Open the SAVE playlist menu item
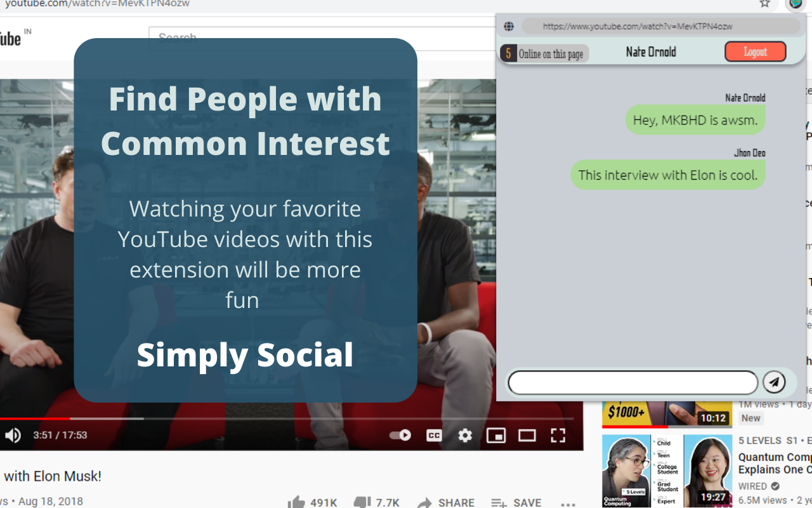The image size is (812, 508). point(517,502)
